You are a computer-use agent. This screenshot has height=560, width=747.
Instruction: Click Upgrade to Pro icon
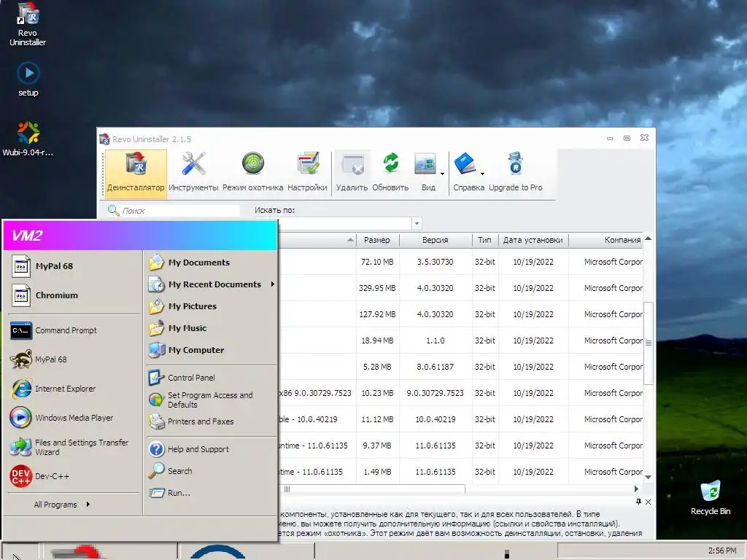pos(516,172)
